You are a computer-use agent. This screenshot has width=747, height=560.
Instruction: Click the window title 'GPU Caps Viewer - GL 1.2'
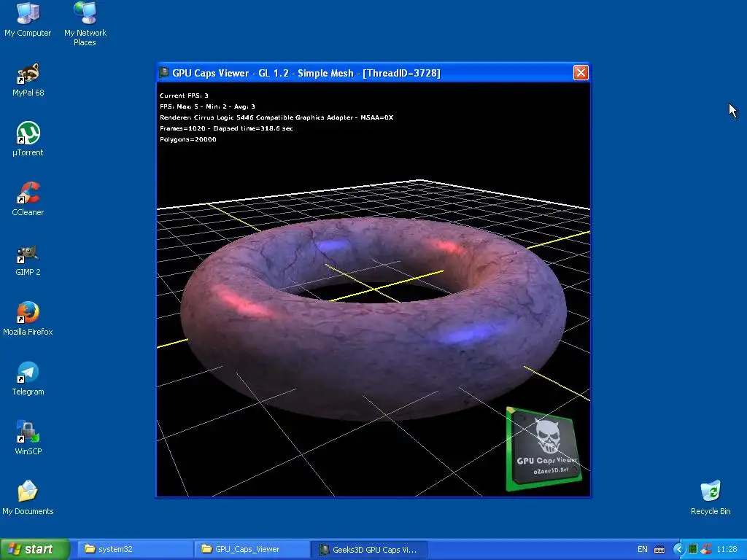306,73
